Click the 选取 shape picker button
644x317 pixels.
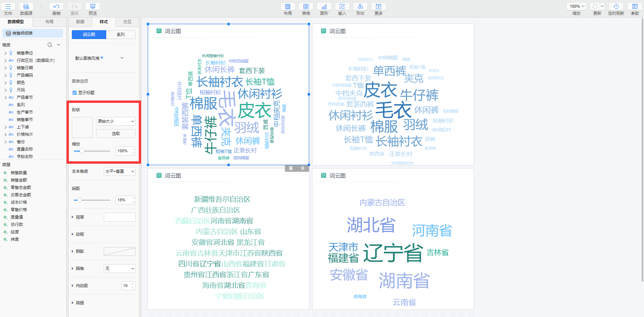[116, 133]
